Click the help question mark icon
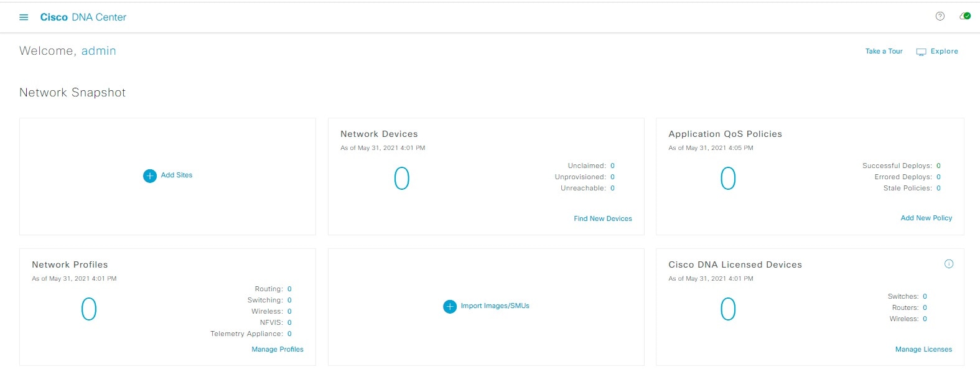Screen dimensions: 980x374 (940, 16)
